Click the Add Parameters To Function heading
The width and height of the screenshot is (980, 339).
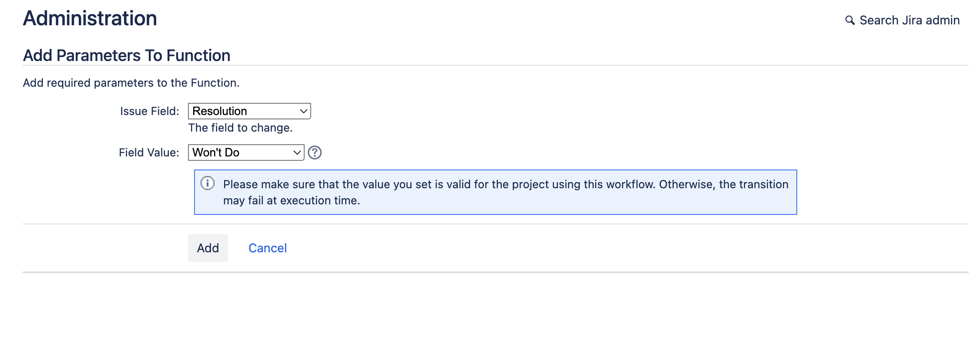pyautogui.click(x=127, y=55)
